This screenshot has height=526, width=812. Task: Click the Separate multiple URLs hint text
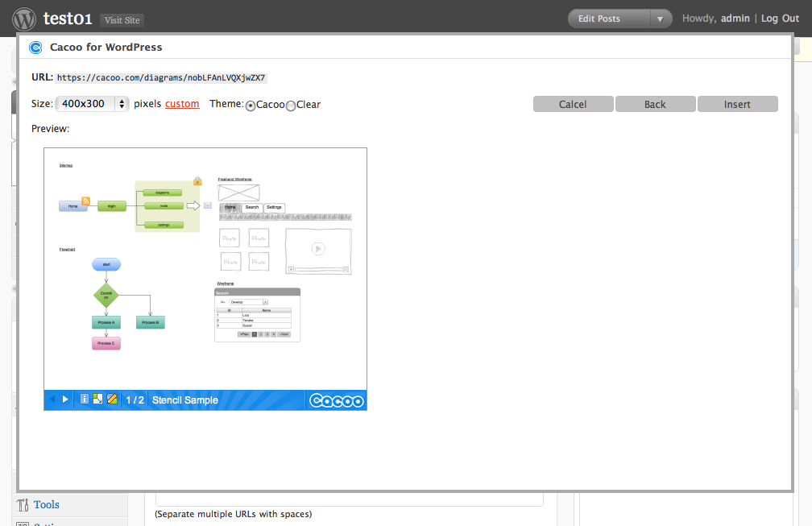pos(234,514)
